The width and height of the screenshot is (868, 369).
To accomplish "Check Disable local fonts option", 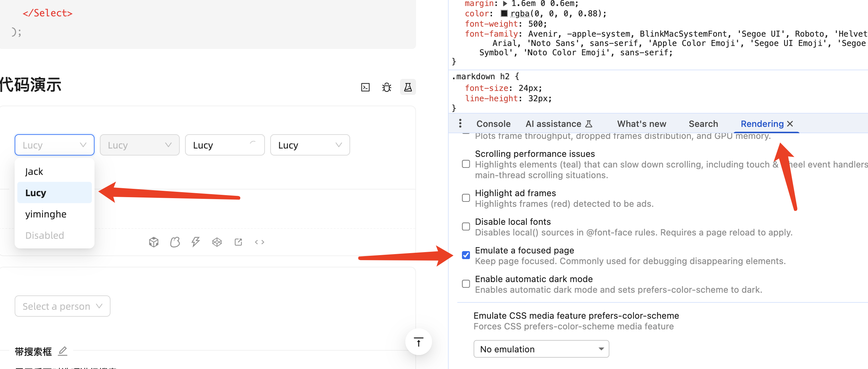I will (466, 226).
